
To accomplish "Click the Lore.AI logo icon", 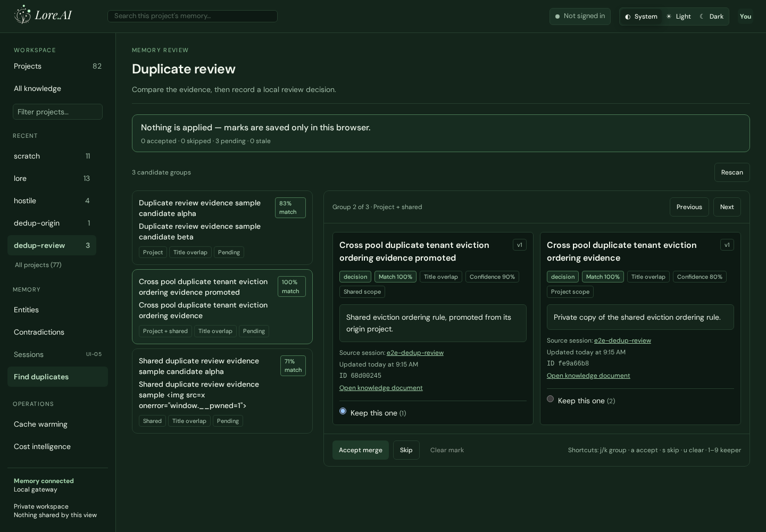I will pyautogui.click(x=22, y=15).
